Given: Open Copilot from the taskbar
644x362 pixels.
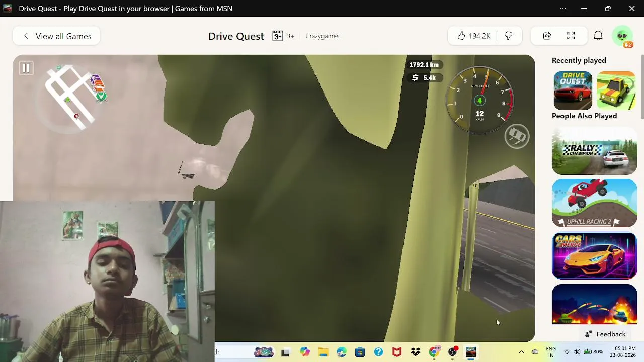Looking at the screenshot, I should (305, 352).
